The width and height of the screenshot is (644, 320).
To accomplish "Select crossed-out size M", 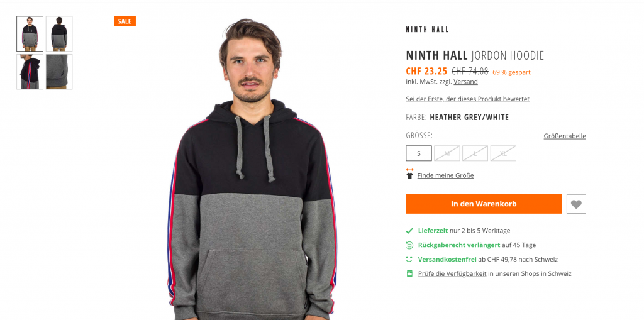I will pyautogui.click(x=447, y=153).
